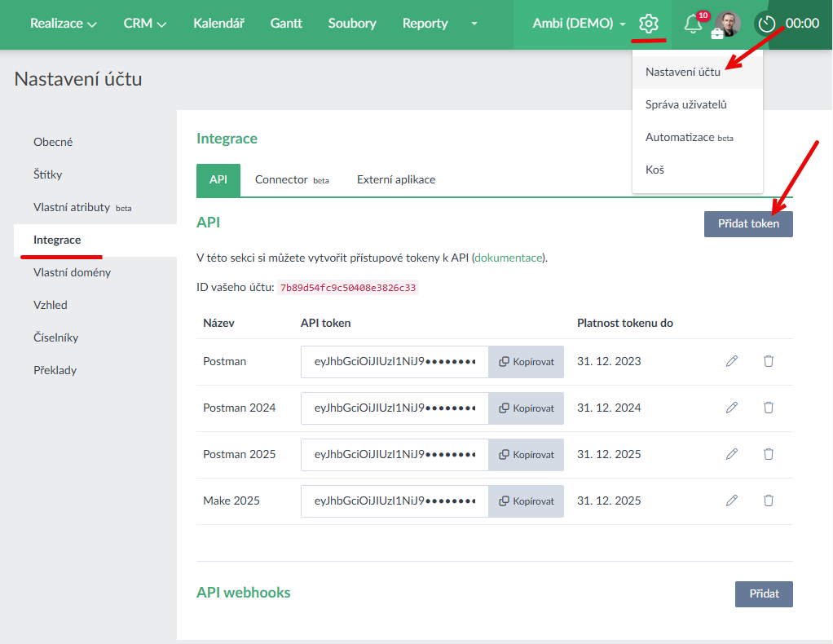Click the Přidat token button
Viewport: 833px width, 644px height.
point(747,223)
